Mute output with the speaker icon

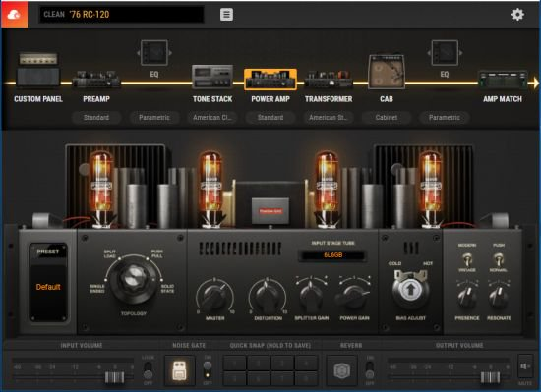coord(525,366)
